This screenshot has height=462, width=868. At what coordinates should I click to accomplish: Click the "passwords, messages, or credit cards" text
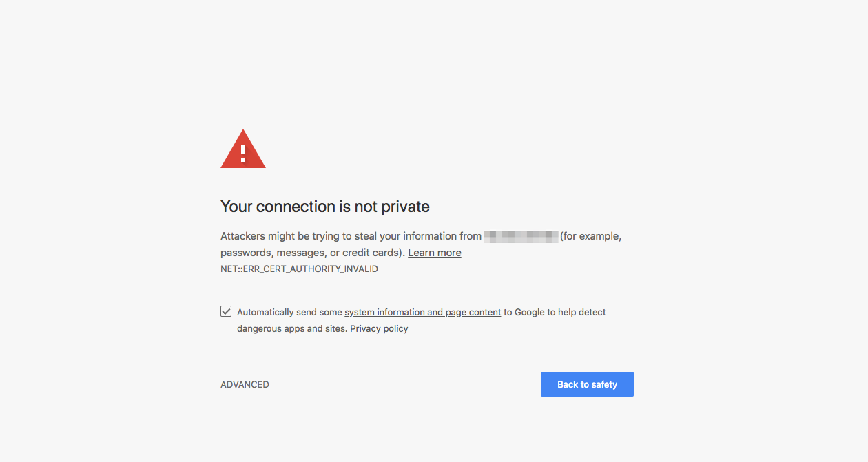tap(310, 253)
